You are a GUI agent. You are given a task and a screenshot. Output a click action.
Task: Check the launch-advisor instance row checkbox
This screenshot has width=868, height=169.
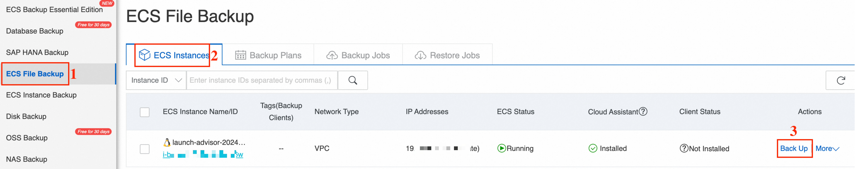click(145, 149)
